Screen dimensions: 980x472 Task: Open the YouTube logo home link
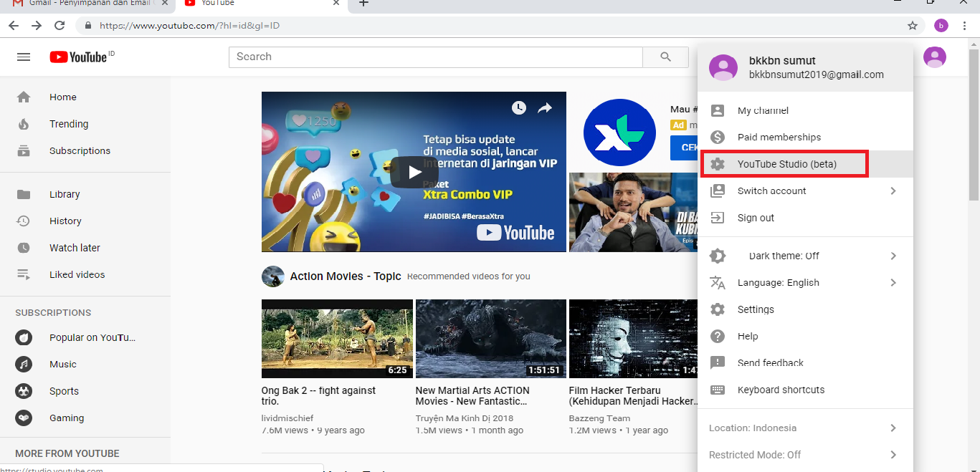(x=77, y=57)
